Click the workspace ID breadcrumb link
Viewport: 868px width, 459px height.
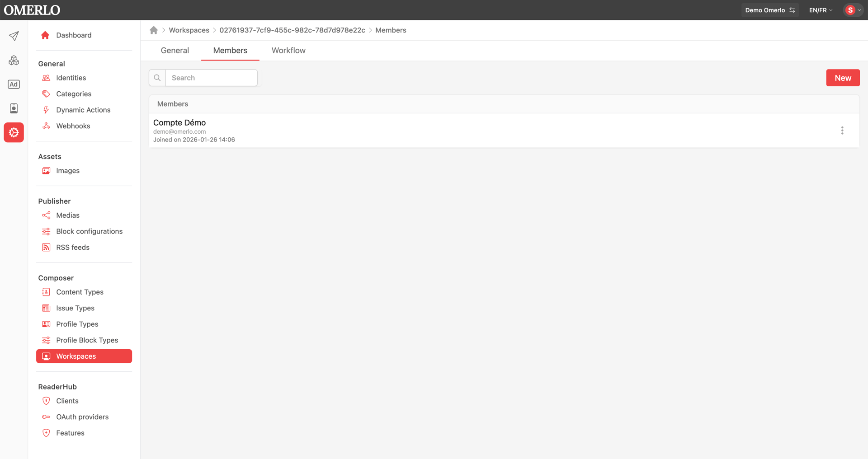click(292, 30)
